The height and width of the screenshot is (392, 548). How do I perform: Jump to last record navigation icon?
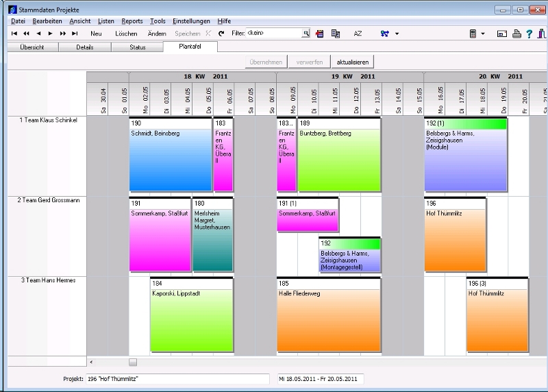75,34
